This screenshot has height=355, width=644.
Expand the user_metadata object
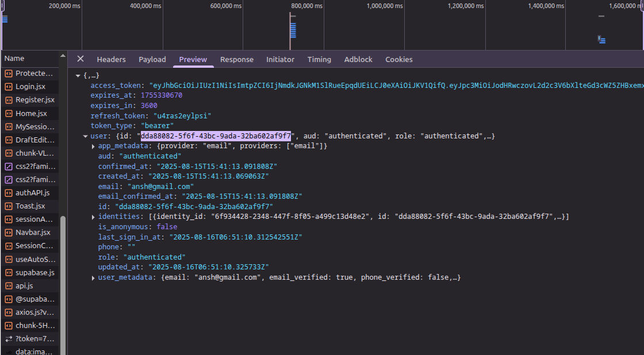point(93,278)
